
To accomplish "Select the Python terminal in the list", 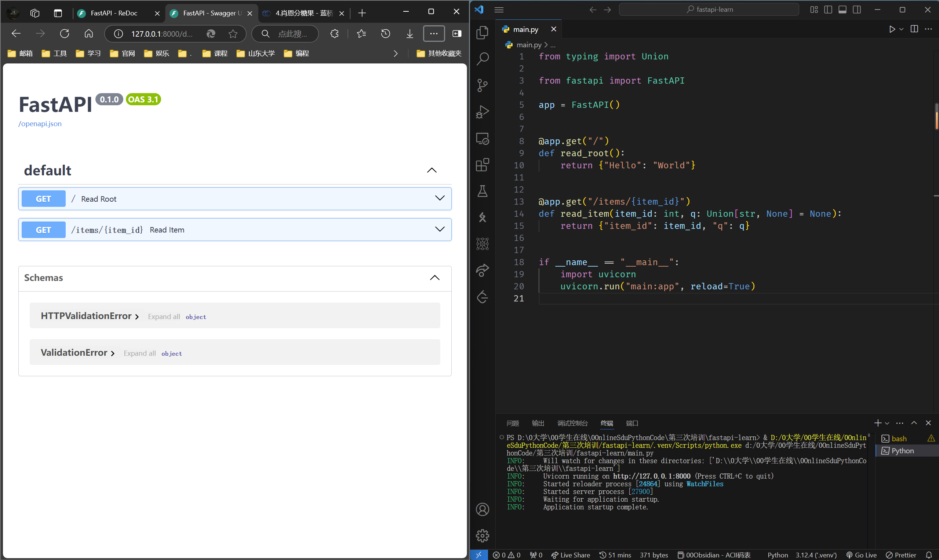I will 907,451.
